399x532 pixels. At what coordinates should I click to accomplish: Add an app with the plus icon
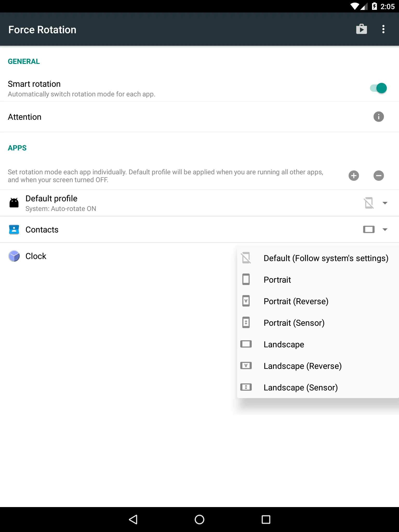[354, 176]
